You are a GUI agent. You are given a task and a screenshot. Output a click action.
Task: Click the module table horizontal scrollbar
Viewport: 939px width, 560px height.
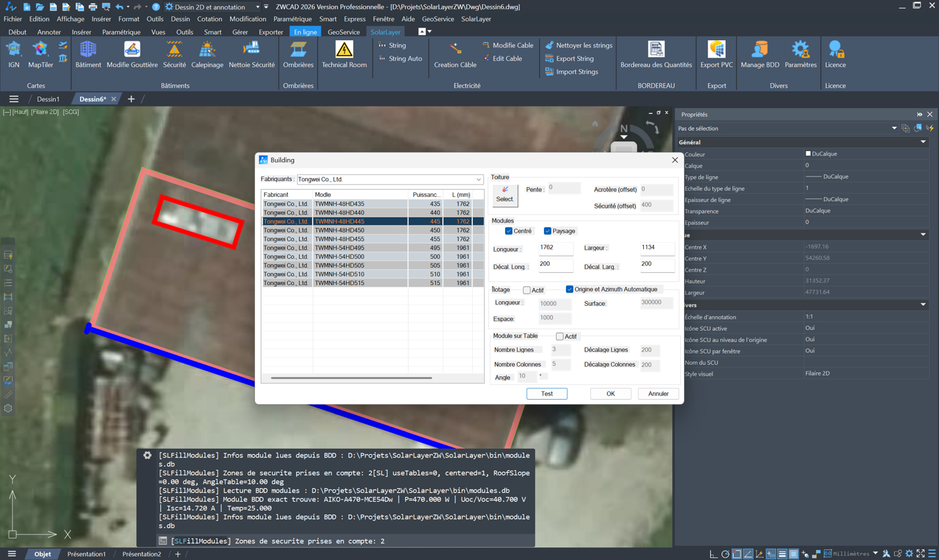click(x=351, y=378)
